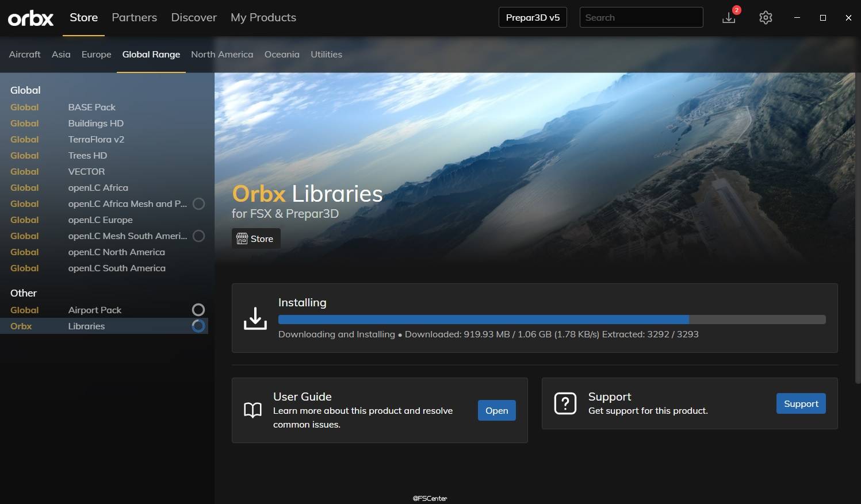
Task: Click the progress ring beside Airport Pack
Action: tap(198, 310)
